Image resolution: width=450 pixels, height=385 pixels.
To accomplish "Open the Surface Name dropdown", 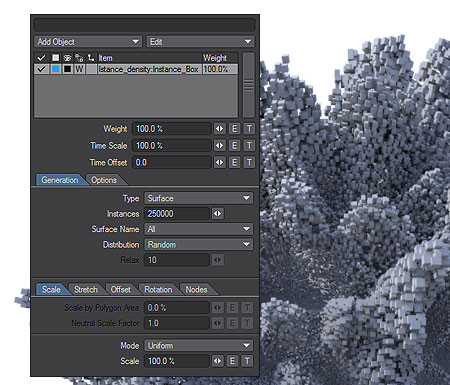I will tap(199, 229).
